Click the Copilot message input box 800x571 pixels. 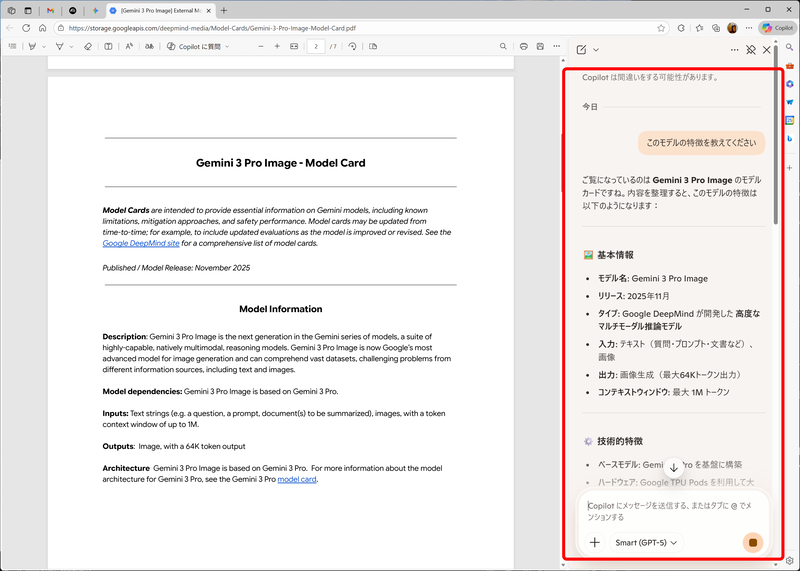(672, 511)
